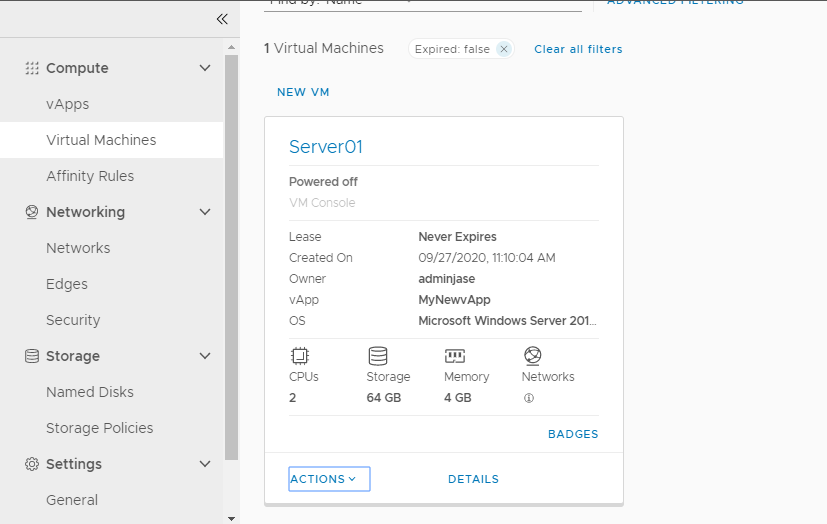Viewport: 827px width, 524px height.
Task: Click the Networking section heading
Action: 85,212
